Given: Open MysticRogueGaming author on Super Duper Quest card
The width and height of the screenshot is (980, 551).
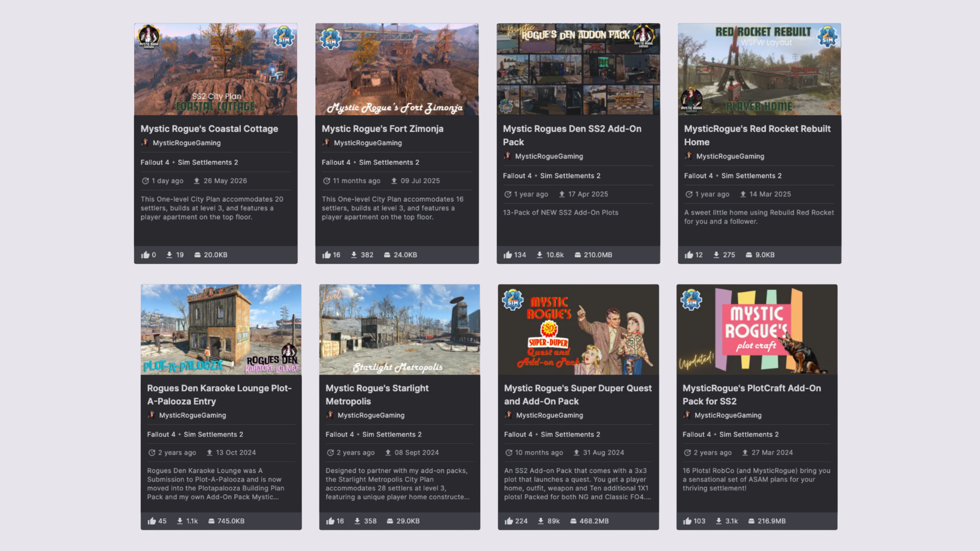Looking at the screenshot, I should (x=550, y=415).
